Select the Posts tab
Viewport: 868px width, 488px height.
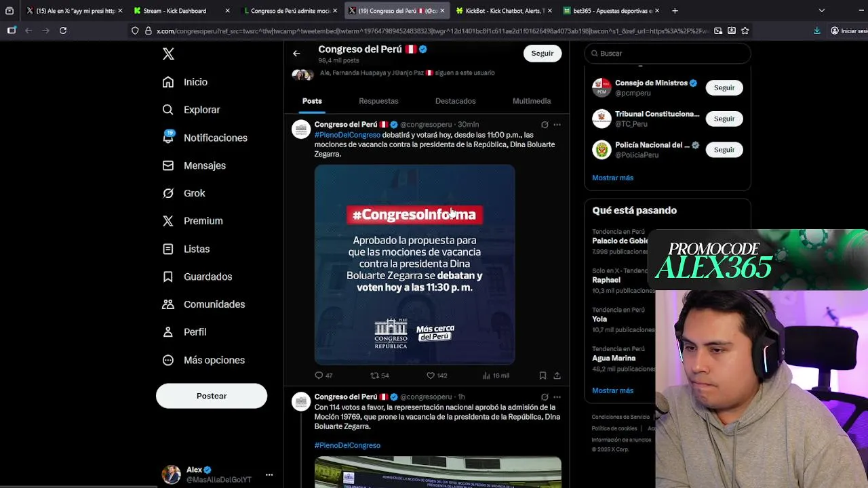click(312, 101)
